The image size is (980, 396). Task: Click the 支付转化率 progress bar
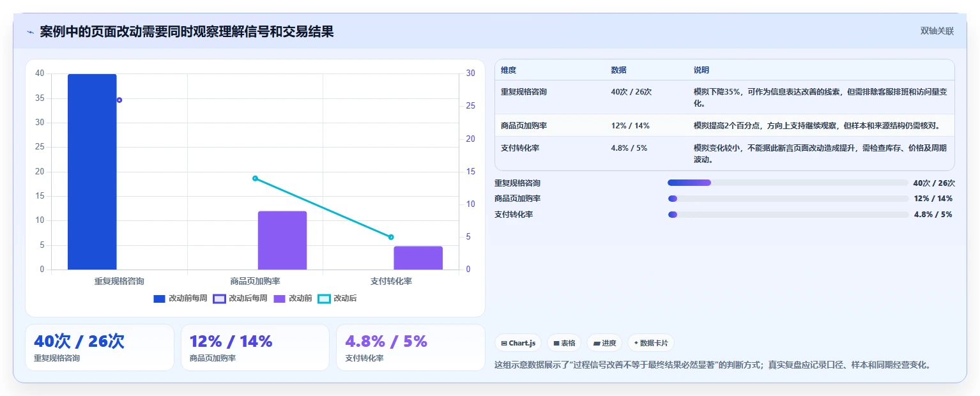(788, 215)
